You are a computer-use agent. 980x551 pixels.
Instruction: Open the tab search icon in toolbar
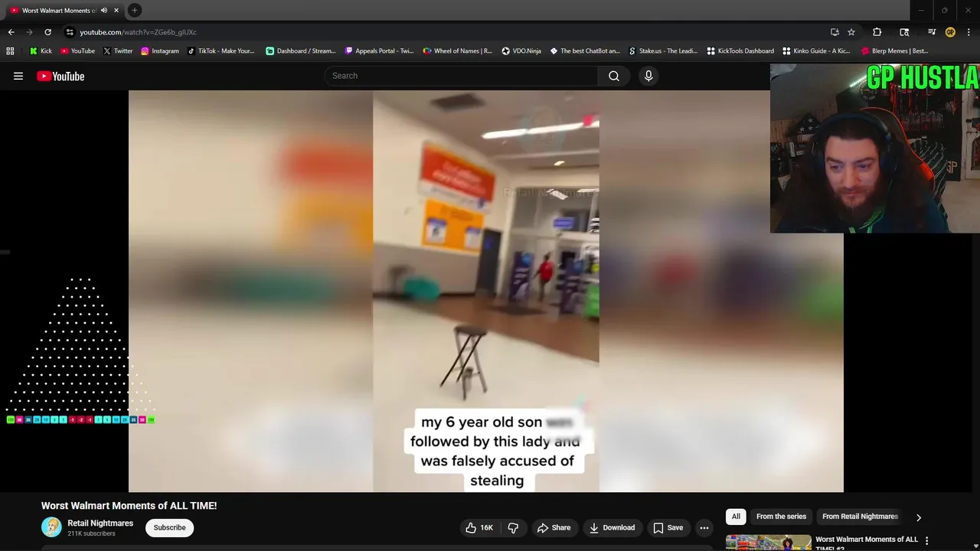point(904,32)
